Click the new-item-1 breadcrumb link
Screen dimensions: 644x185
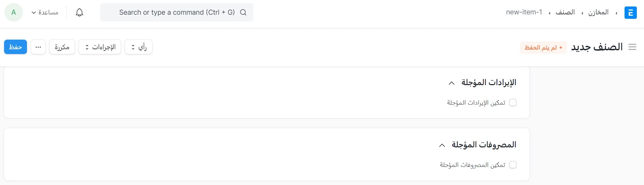click(x=524, y=12)
